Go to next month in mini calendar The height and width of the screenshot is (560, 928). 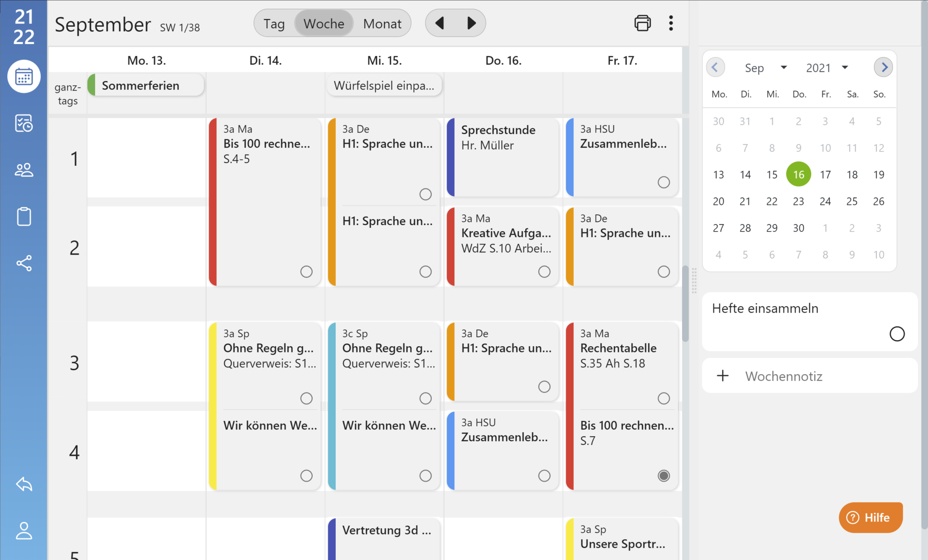[x=884, y=68]
